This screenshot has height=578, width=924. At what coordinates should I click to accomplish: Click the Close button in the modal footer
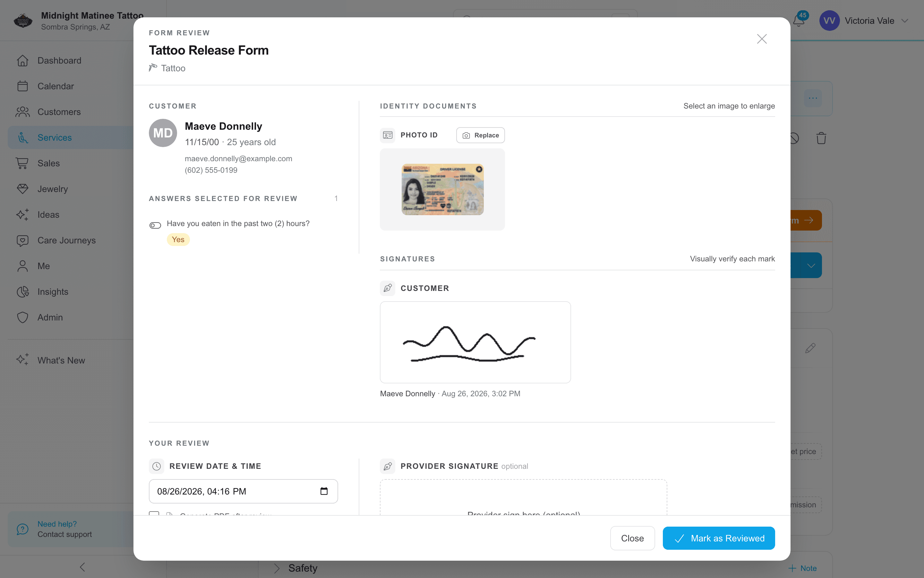click(x=632, y=538)
